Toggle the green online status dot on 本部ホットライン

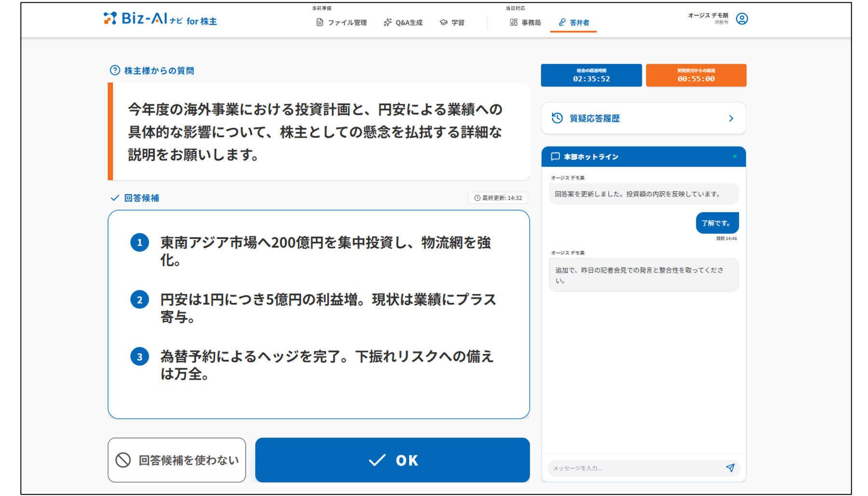point(735,156)
